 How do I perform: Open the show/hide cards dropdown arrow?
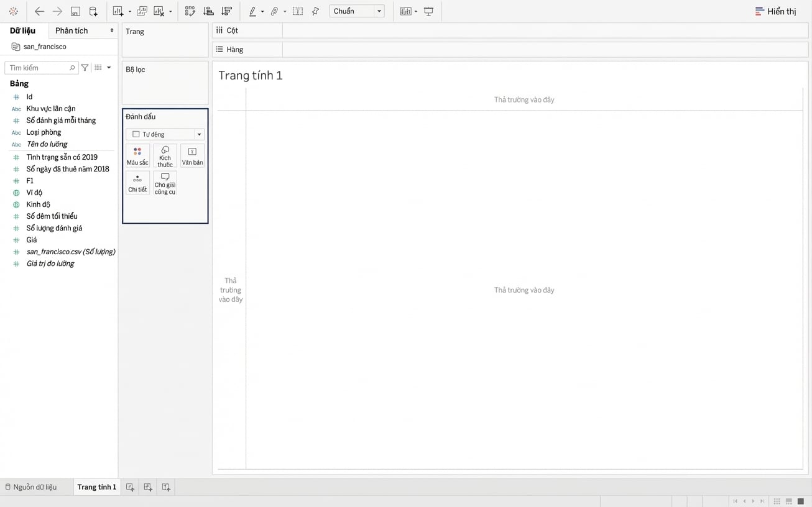tap(415, 12)
